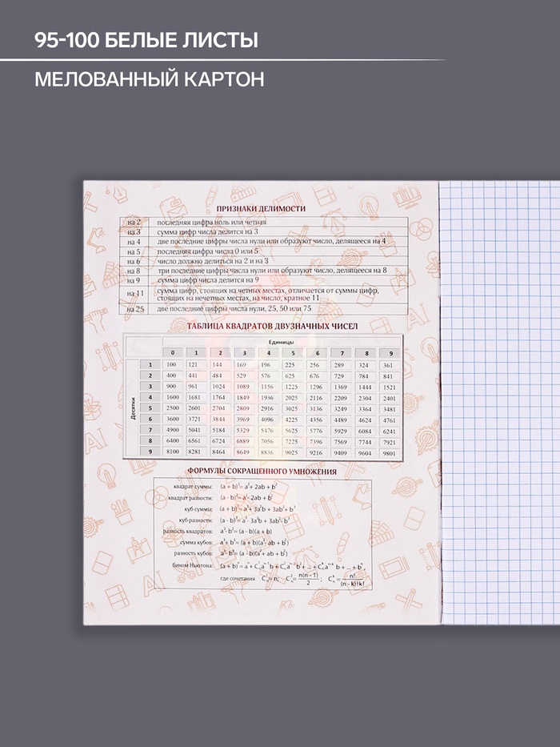Click the Десятки row header '9'

(x=150, y=451)
